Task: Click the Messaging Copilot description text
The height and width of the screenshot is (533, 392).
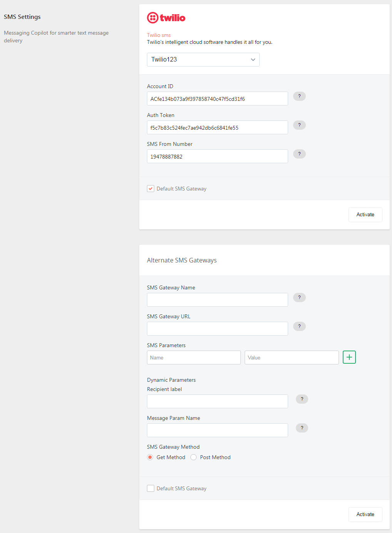Action: tap(56, 37)
